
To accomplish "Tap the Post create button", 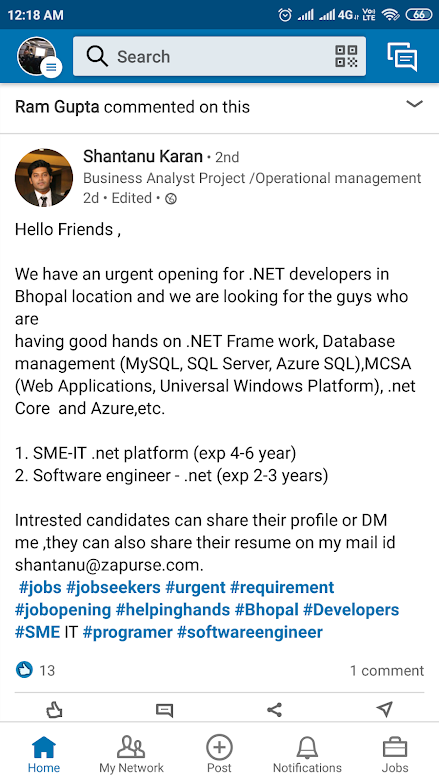I will click(219, 754).
